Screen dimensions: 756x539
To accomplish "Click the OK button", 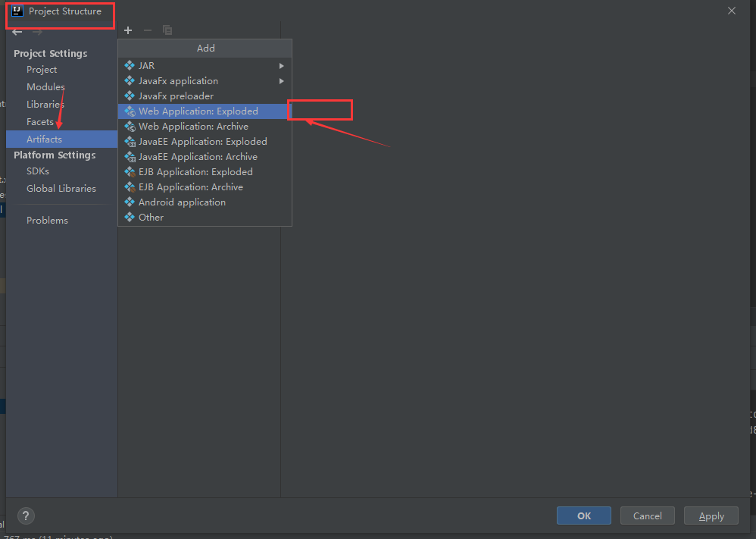I will click(584, 515).
